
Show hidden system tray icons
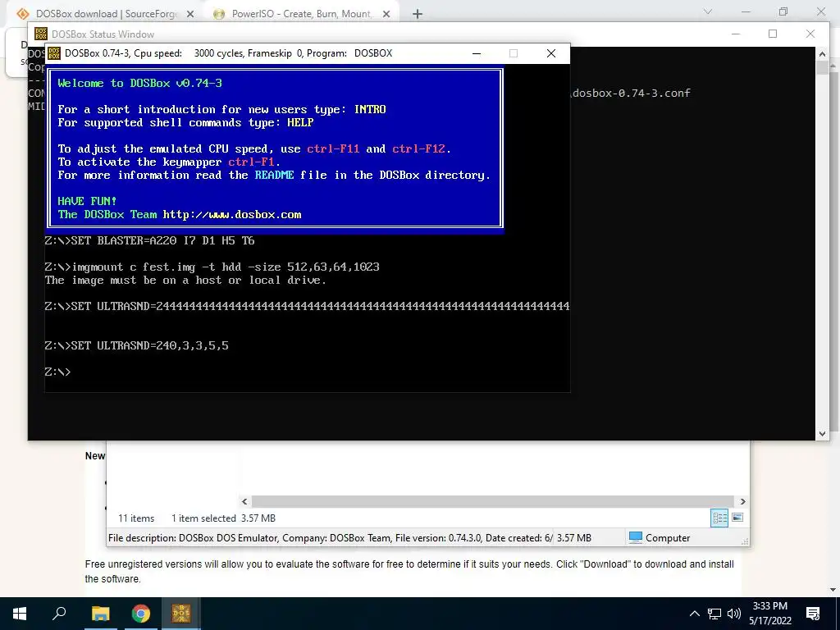(x=694, y=614)
